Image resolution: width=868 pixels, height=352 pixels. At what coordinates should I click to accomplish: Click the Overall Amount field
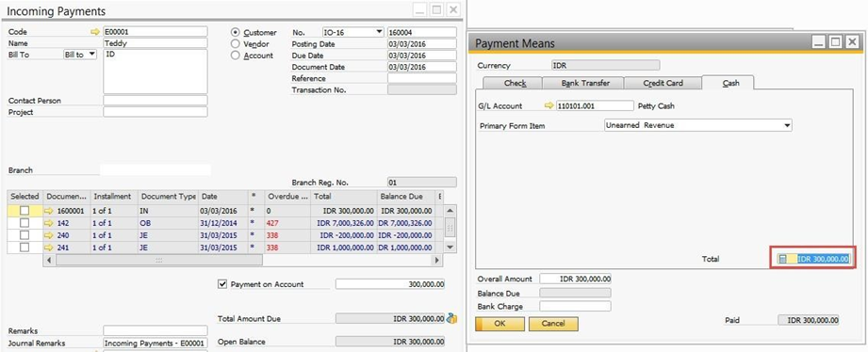[576, 279]
